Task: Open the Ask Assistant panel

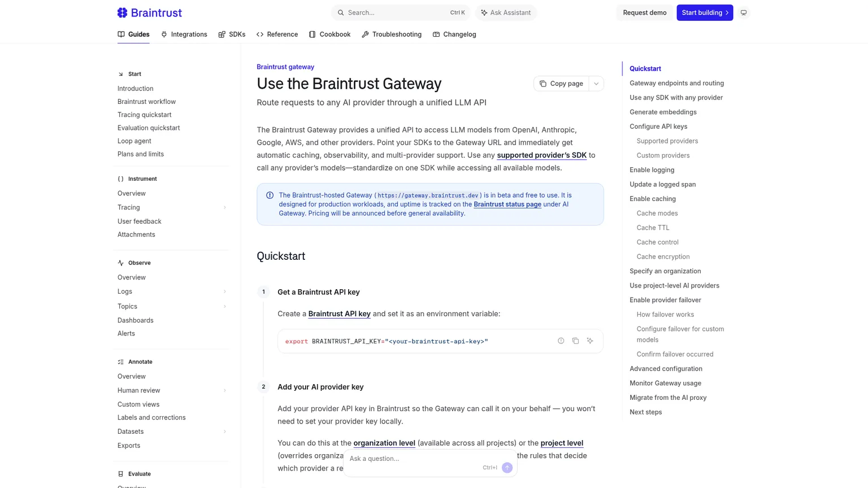Action: click(506, 12)
